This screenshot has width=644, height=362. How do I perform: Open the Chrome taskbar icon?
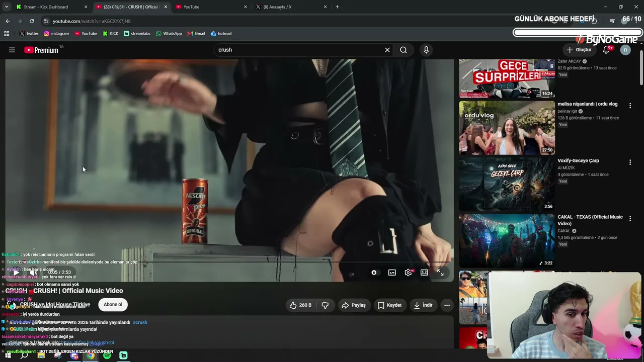91,355
